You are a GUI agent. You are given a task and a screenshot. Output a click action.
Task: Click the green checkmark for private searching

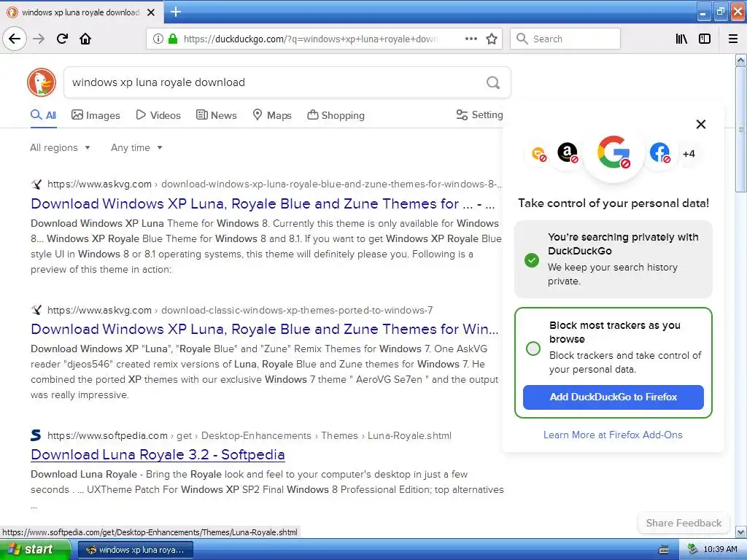(532, 260)
